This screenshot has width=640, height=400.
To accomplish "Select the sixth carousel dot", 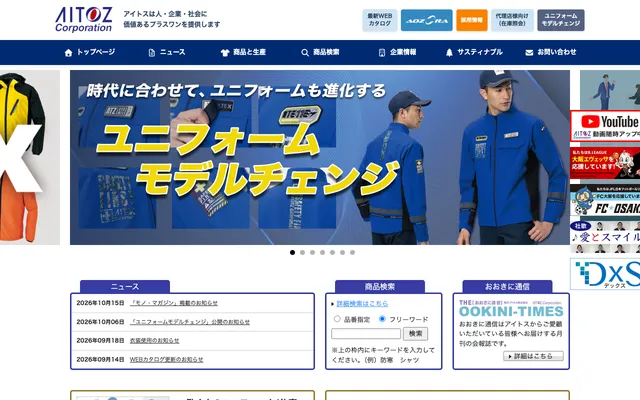I will point(342,253).
